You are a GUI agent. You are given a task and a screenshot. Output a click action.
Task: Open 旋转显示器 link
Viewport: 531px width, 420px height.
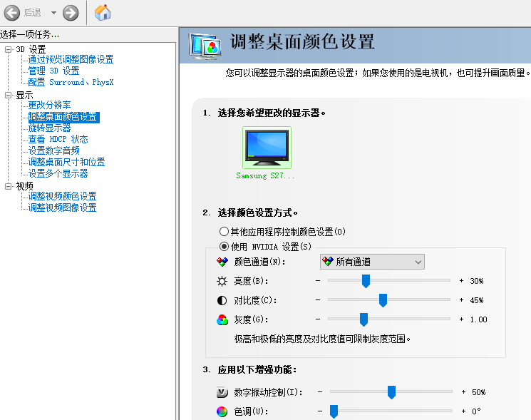(x=49, y=128)
